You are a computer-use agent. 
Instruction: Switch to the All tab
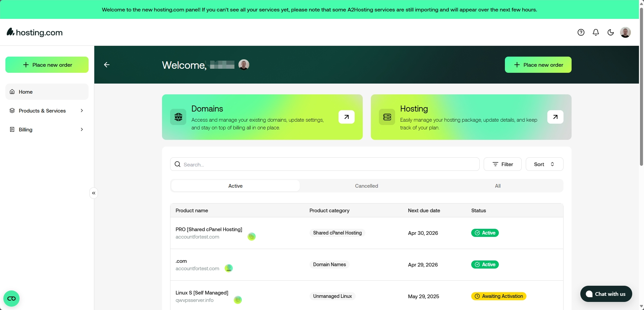[x=497, y=186]
